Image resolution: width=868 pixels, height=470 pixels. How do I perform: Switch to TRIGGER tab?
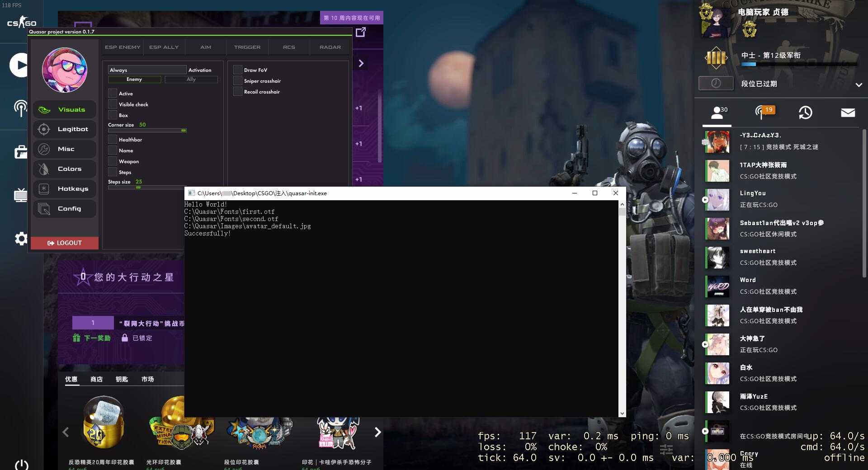click(x=247, y=47)
